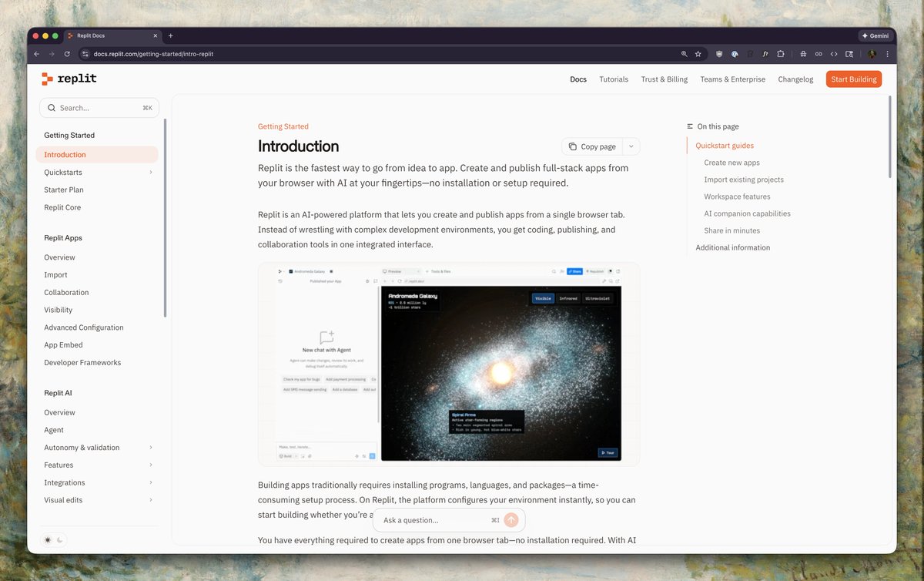Viewport: 924px width, 581px height.
Task: Open the gray shield extension icon
Action: click(719, 54)
